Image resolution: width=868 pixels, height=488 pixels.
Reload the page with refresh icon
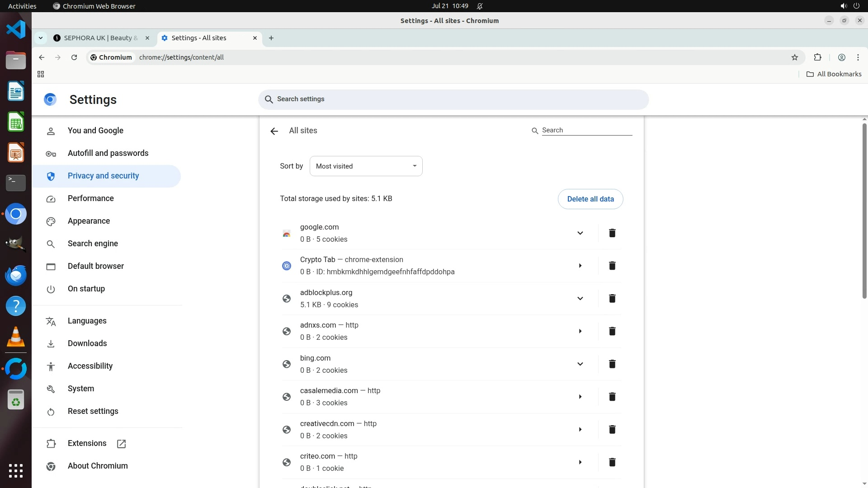coord(74,57)
